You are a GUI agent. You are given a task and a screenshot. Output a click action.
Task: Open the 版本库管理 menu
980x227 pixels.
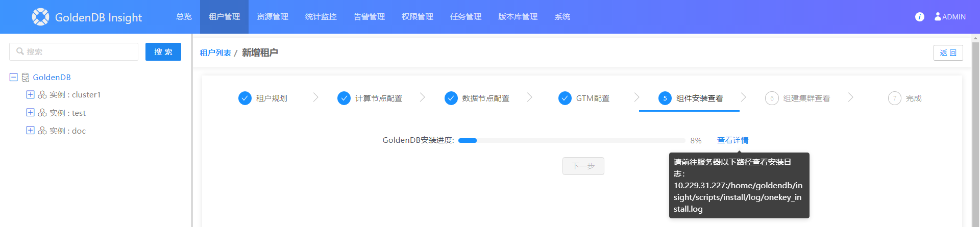point(518,17)
